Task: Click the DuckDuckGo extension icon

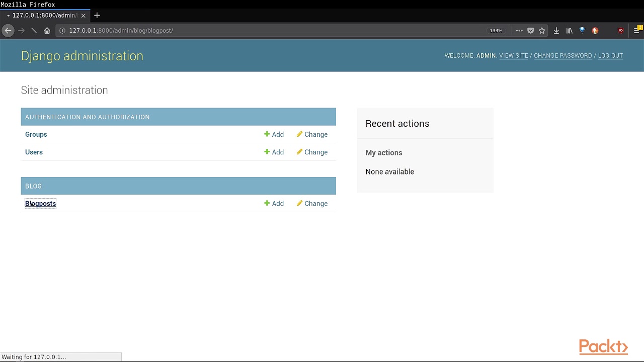Action: [x=595, y=31]
